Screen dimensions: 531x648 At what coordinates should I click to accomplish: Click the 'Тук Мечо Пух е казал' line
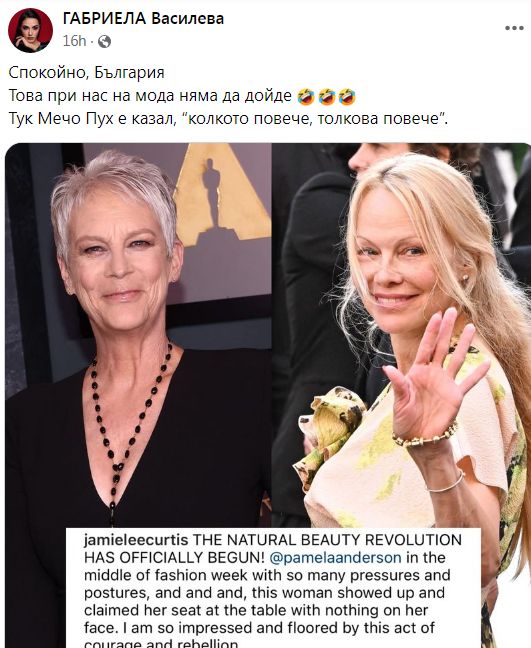point(228,119)
